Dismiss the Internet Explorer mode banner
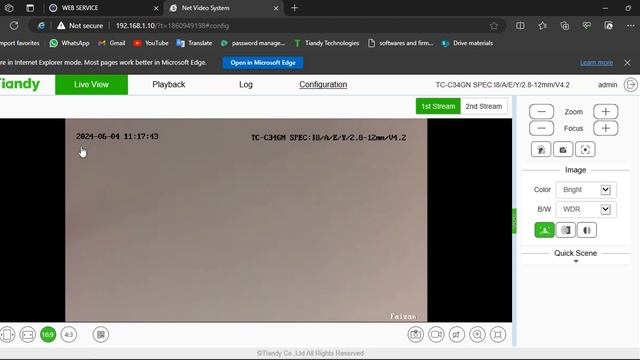Screen dimensions: 640x360 click(x=627, y=62)
